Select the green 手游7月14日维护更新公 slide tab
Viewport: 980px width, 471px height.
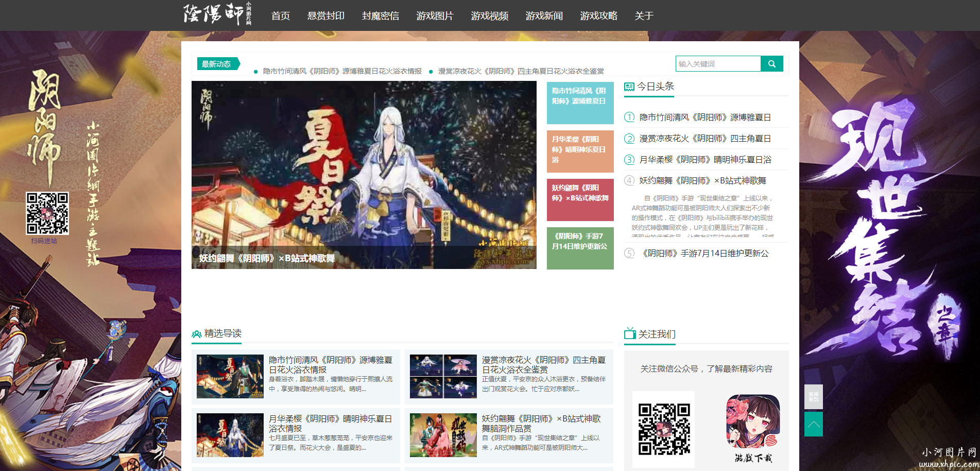(580, 248)
